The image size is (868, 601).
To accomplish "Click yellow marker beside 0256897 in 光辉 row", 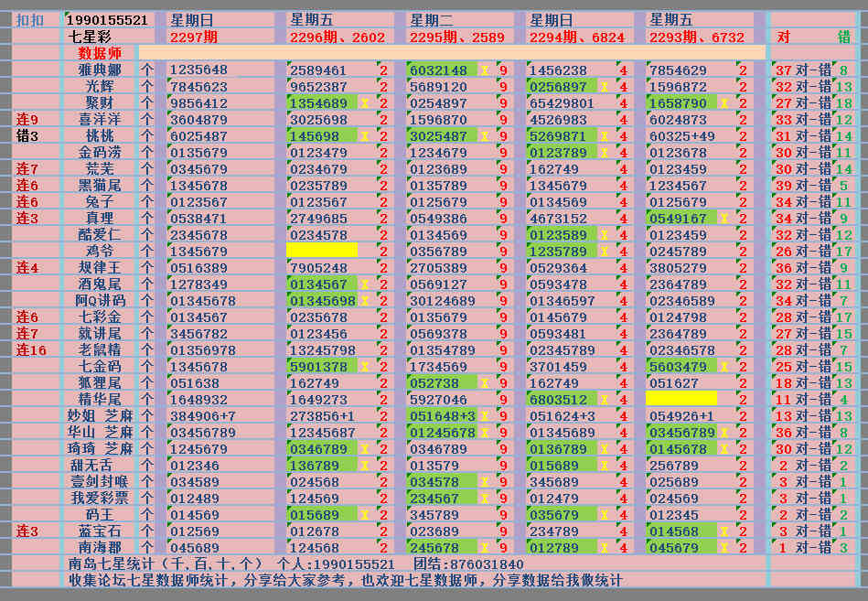I will [604, 87].
